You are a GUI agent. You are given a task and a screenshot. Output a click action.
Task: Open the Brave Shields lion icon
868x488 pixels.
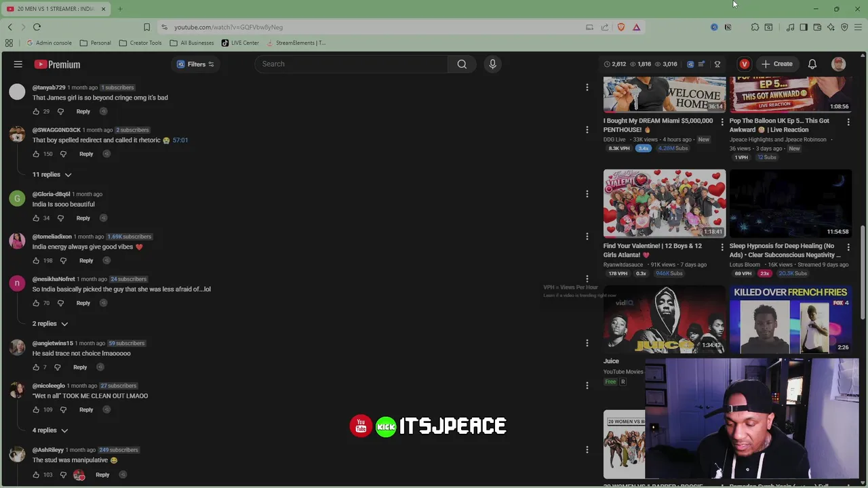[621, 27]
